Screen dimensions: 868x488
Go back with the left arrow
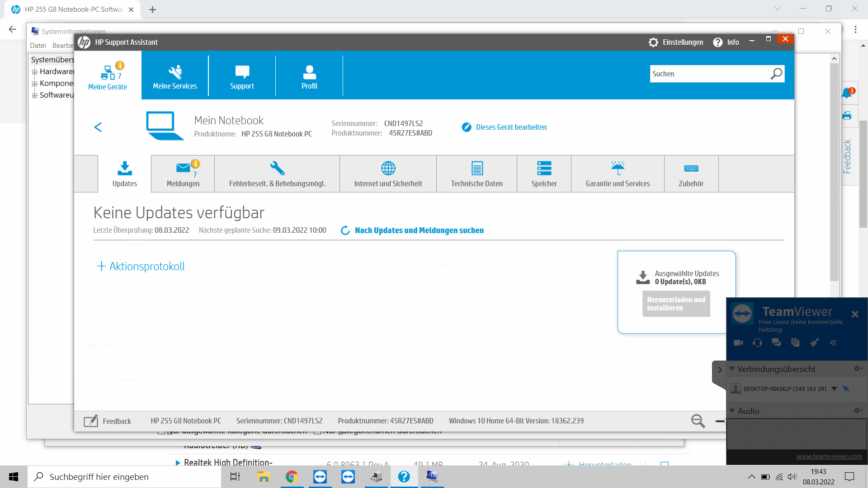pos(98,127)
